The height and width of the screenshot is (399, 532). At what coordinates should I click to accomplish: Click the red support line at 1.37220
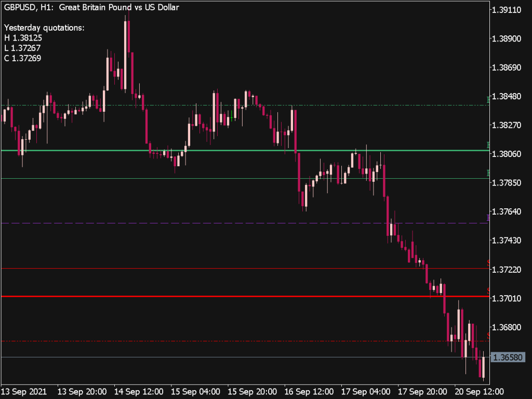[208, 268]
